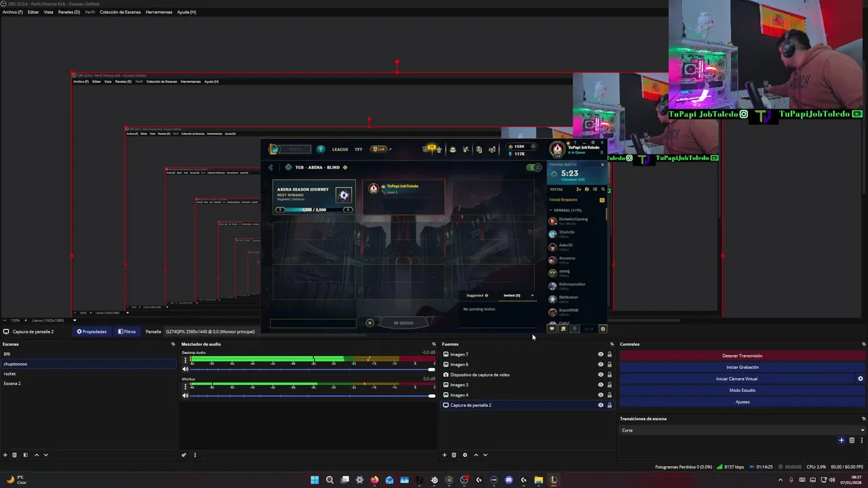Click Desktop Audio volume slider handle

point(431,369)
